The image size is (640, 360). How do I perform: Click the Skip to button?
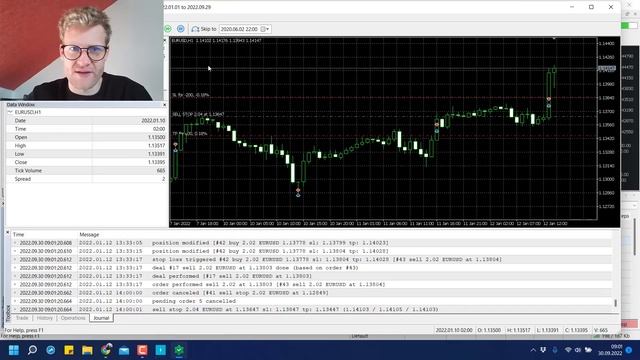[x=204, y=29]
